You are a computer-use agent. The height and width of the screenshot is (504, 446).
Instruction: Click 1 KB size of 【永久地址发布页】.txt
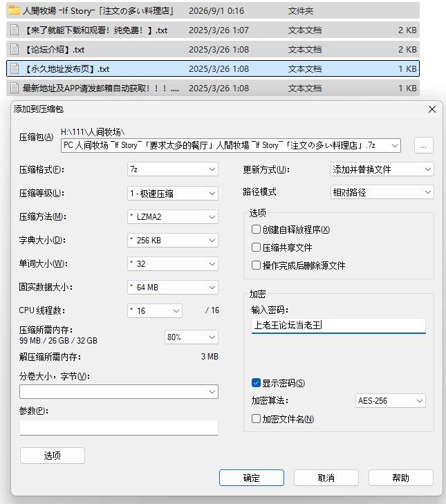coord(407,68)
